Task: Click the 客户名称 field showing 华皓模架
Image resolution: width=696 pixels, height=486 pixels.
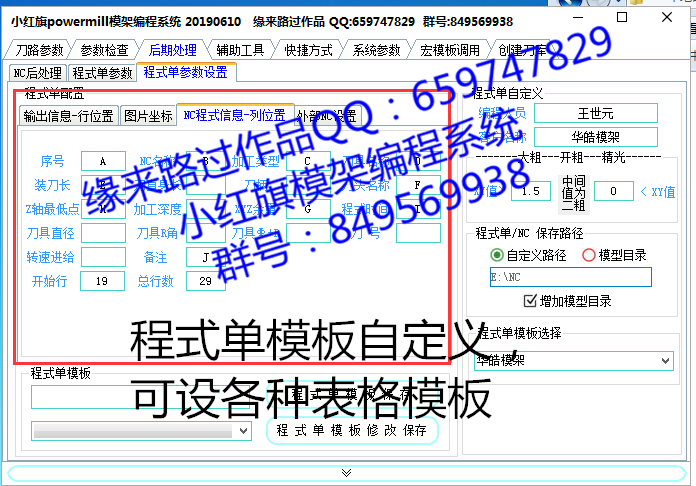Action: 596,137
